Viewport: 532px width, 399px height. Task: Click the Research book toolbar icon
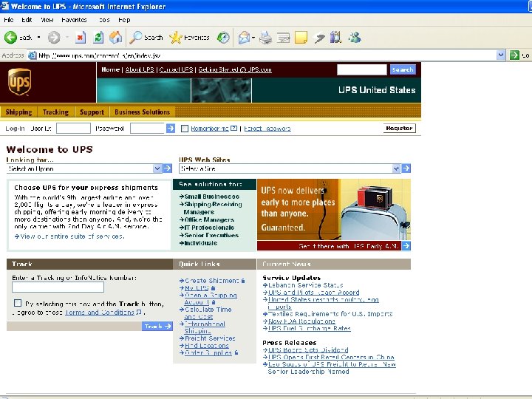click(336, 38)
